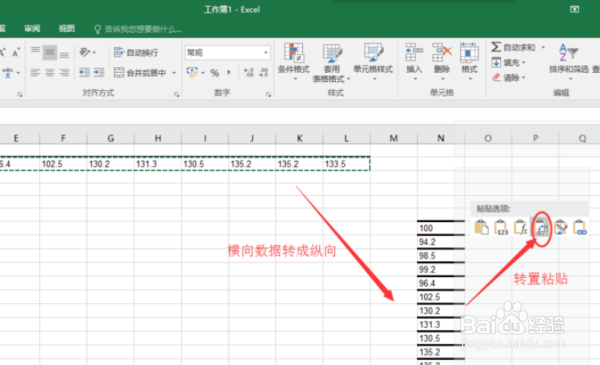Click the AutoSum (自动求和) button
Screen dimensions: 600x365
tap(513, 47)
